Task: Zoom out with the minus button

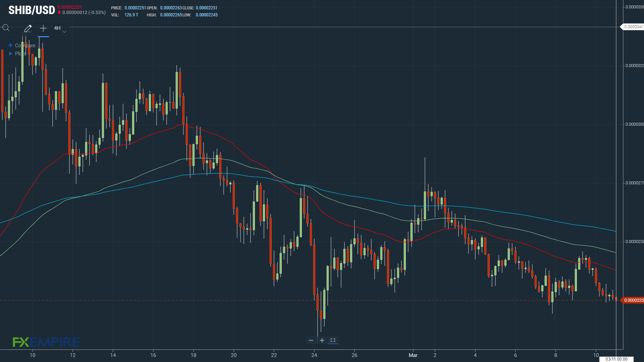Action: pyautogui.click(x=311, y=340)
